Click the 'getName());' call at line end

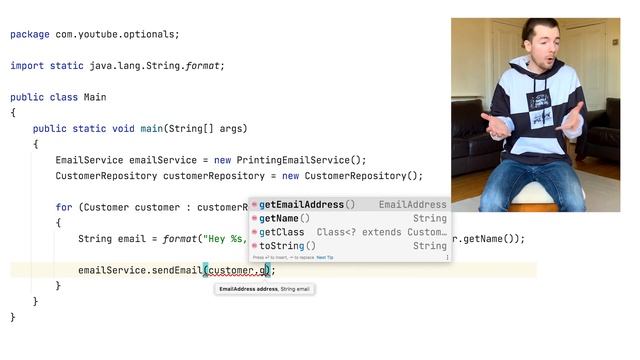click(494, 239)
